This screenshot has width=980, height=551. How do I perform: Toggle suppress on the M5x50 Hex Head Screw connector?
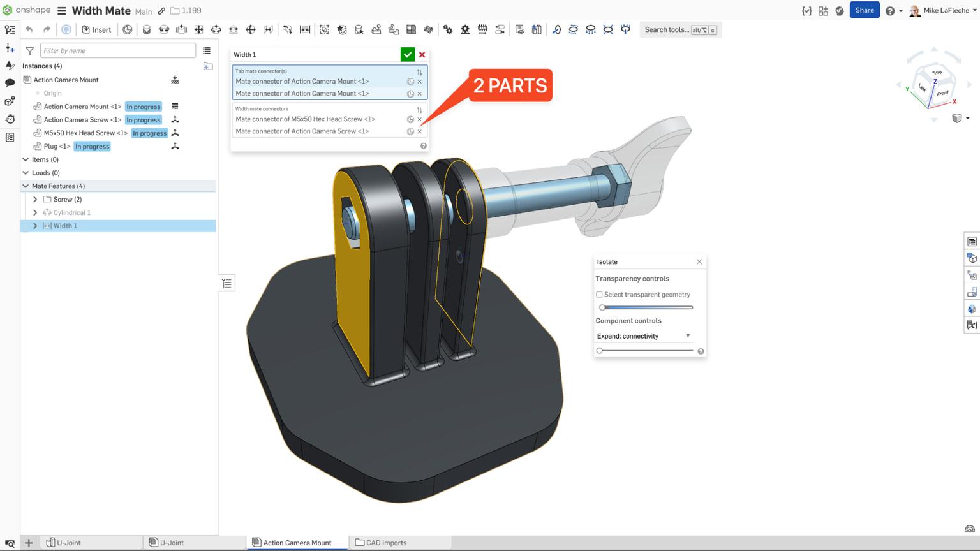point(410,119)
